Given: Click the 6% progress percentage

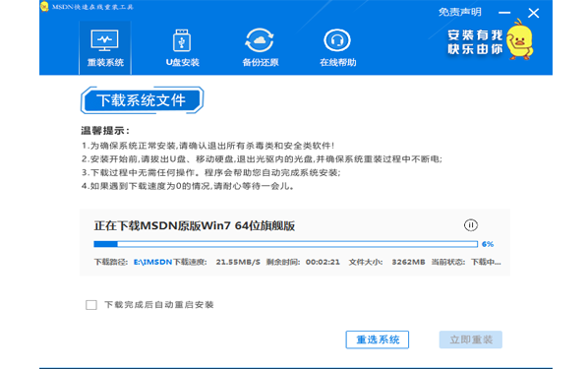Looking at the screenshot, I should pos(488,244).
